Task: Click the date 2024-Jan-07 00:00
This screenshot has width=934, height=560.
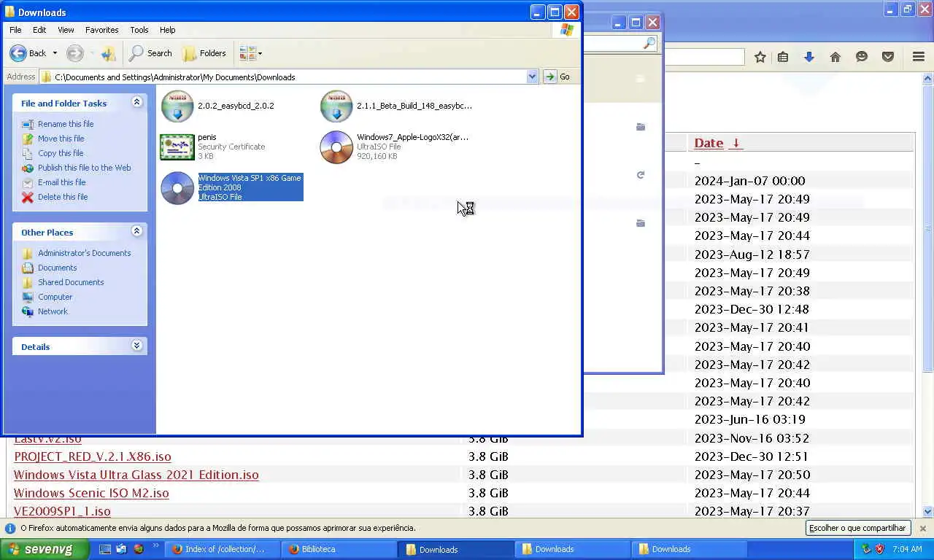Action: tap(749, 181)
